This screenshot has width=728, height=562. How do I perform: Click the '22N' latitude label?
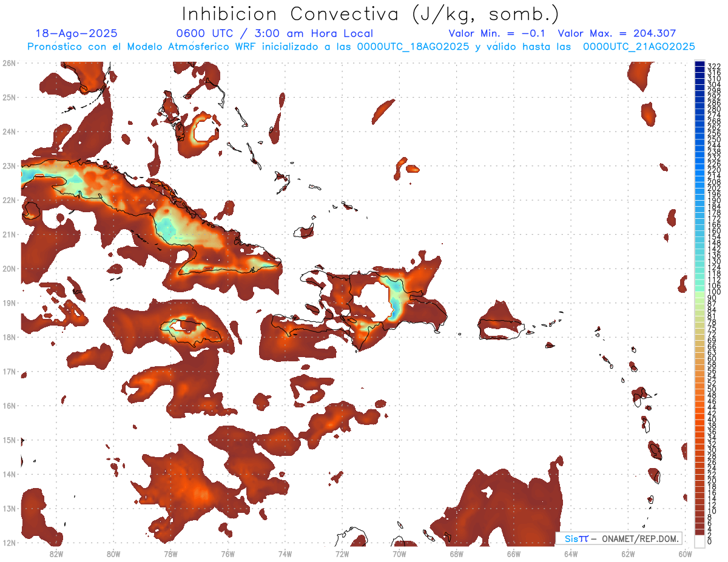tap(9, 200)
